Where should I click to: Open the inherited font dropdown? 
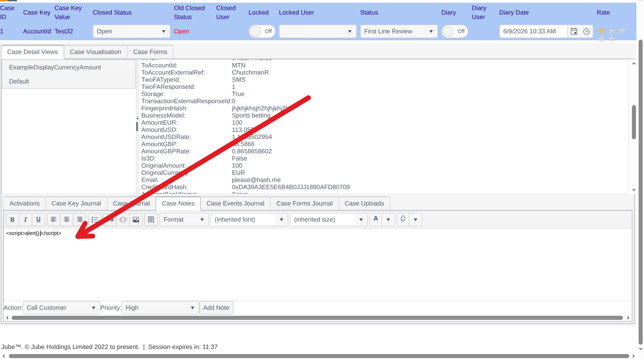tap(250, 219)
